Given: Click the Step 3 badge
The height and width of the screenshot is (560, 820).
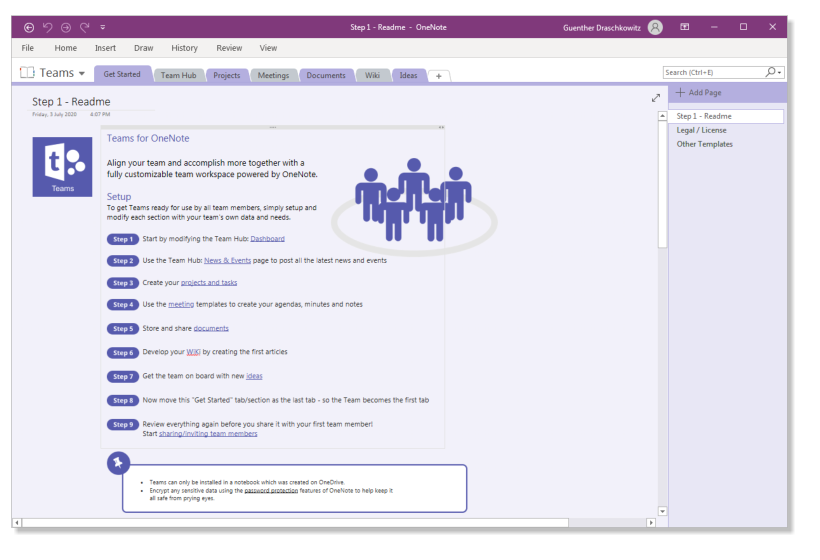Looking at the screenshot, I should coord(123,283).
